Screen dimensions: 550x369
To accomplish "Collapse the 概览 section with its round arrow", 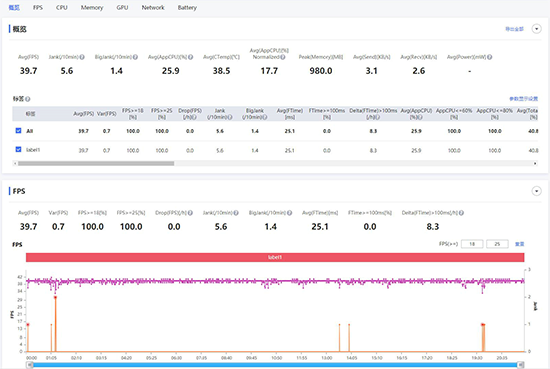I will [536, 29].
